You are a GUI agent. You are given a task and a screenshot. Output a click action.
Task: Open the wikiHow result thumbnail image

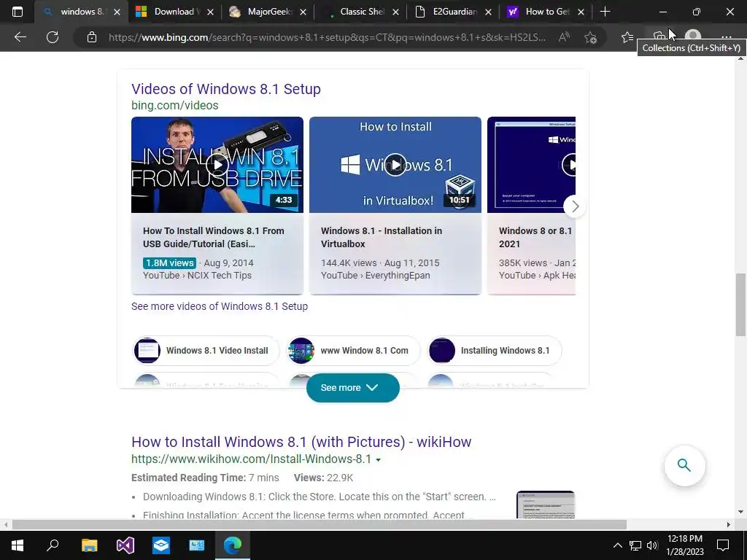[546, 505]
